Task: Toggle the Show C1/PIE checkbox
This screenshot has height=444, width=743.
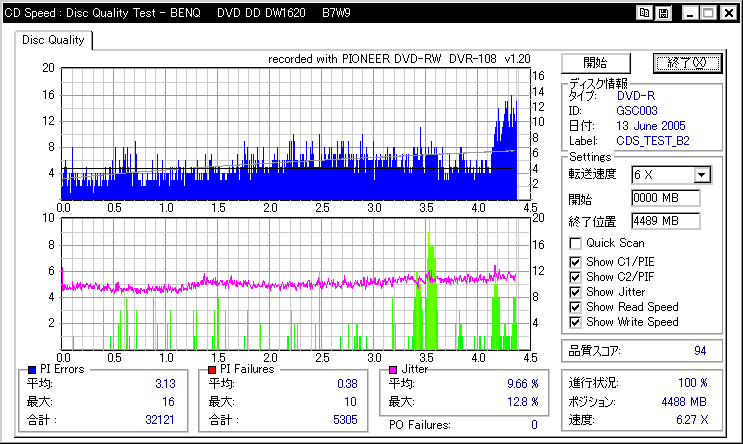Action: coord(575,262)
